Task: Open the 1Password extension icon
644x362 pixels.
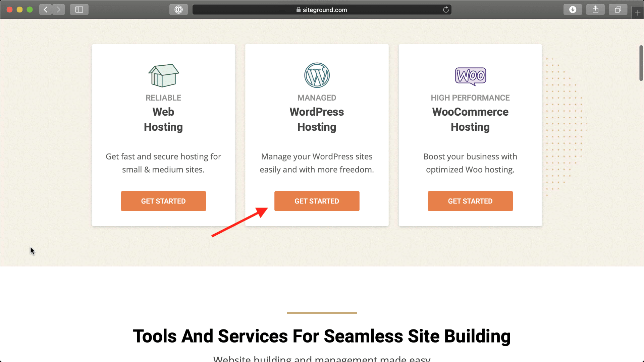Action: click(178, 9)
